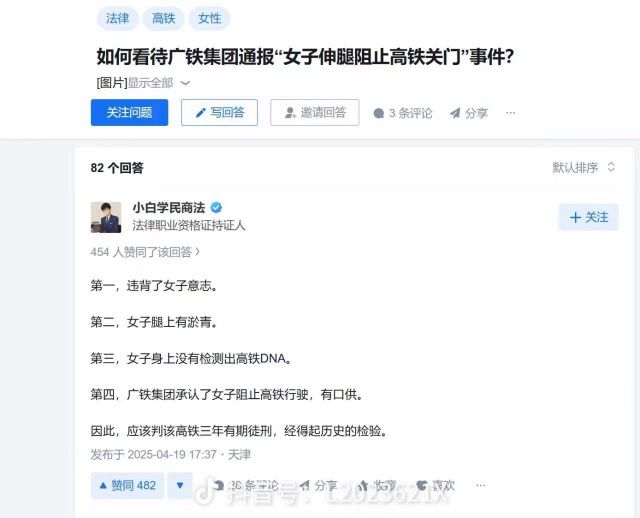
Task: Like the answer with heart 喜欢 icon
Action: pos(435,485)
